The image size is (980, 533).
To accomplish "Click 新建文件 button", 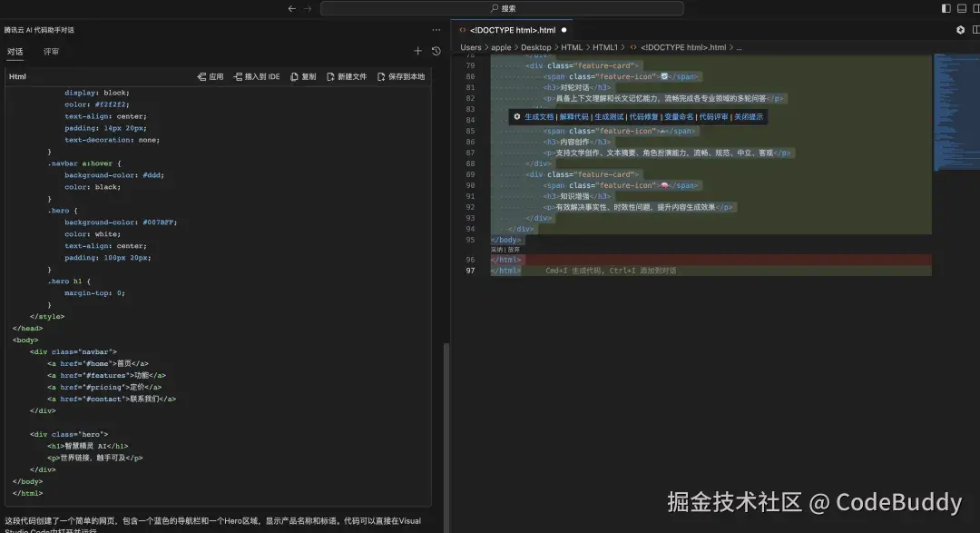I will coord(347,77).
